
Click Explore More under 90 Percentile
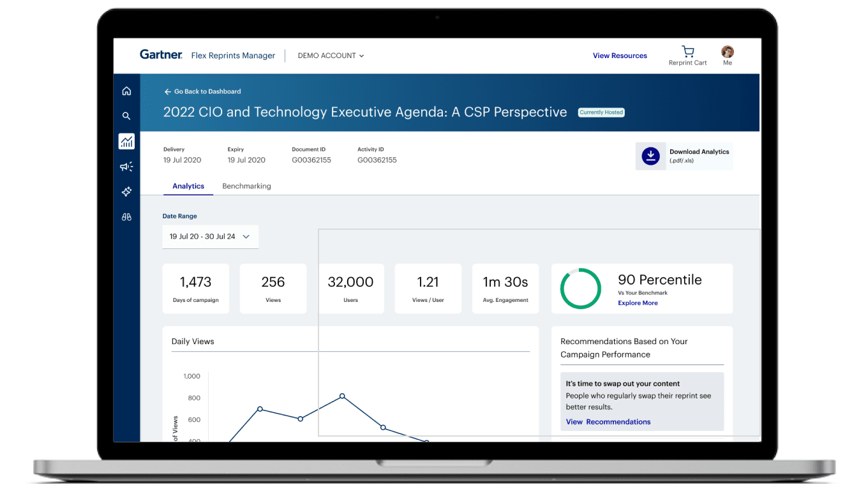click(x=637, y=303)
